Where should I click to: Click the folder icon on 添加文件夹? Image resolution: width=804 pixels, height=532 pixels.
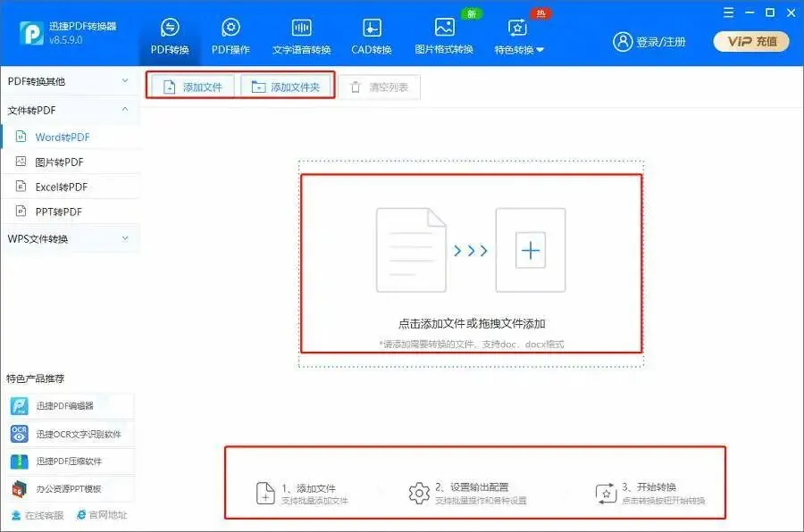point(258,87)
